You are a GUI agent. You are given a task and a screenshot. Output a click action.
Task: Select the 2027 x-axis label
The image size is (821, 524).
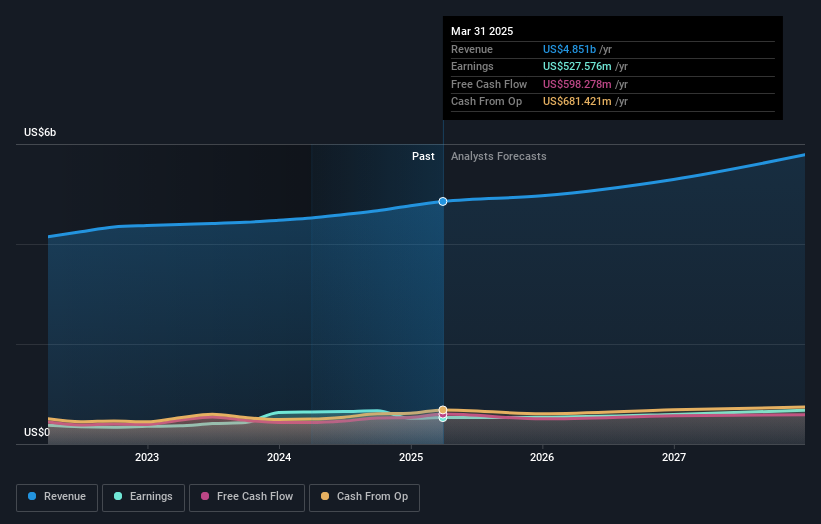pyautogui.click(x=674, y=457)
